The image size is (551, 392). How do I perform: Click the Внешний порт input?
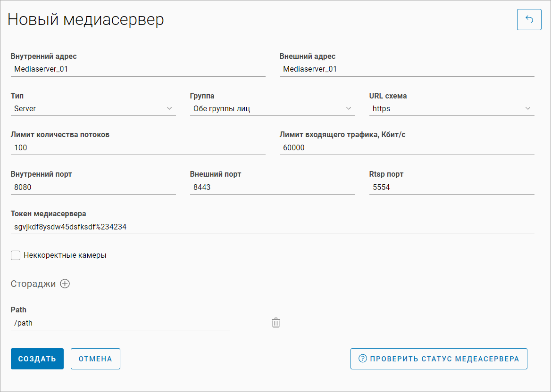tap(272, 187)
